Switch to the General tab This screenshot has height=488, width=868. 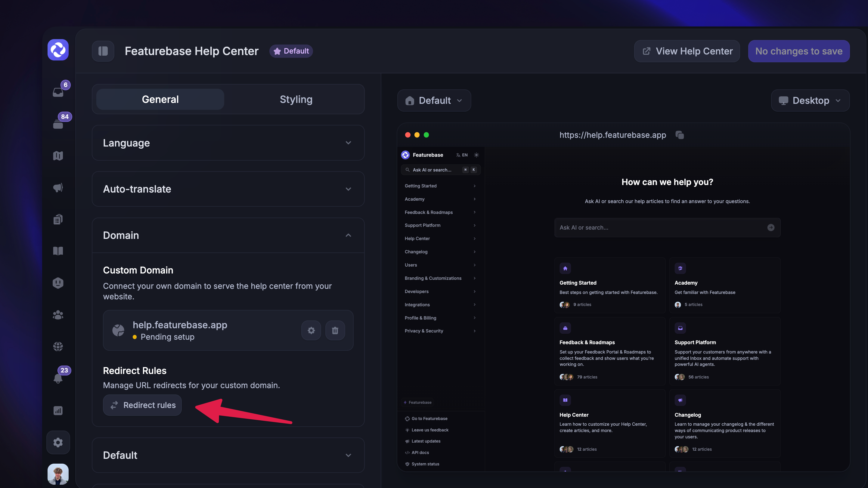160,99
